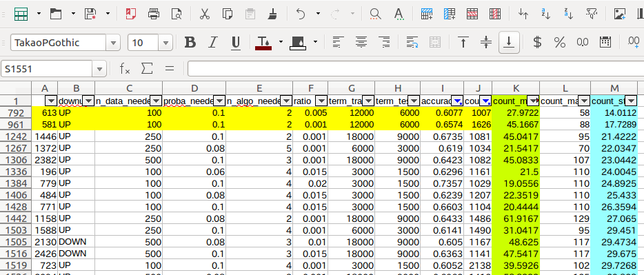Viewport: 644px width, 275px height.
Task: Click cell showing DOWN in row 1505
Action: click(x=76, y=242)
